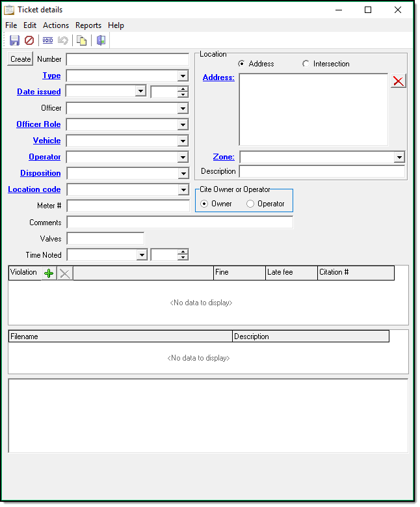Click the Exit door toolbar icon
The width and height of the screenshot is (420, 507).
pyautogui.click(x=101, y=40)
